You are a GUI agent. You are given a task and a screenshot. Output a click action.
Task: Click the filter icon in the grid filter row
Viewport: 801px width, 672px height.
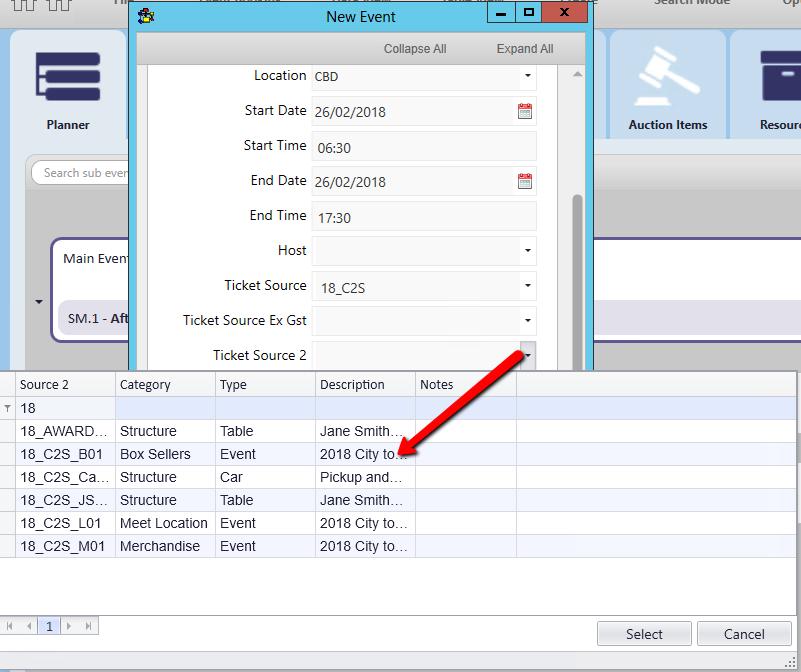click(x=8, y=409)
